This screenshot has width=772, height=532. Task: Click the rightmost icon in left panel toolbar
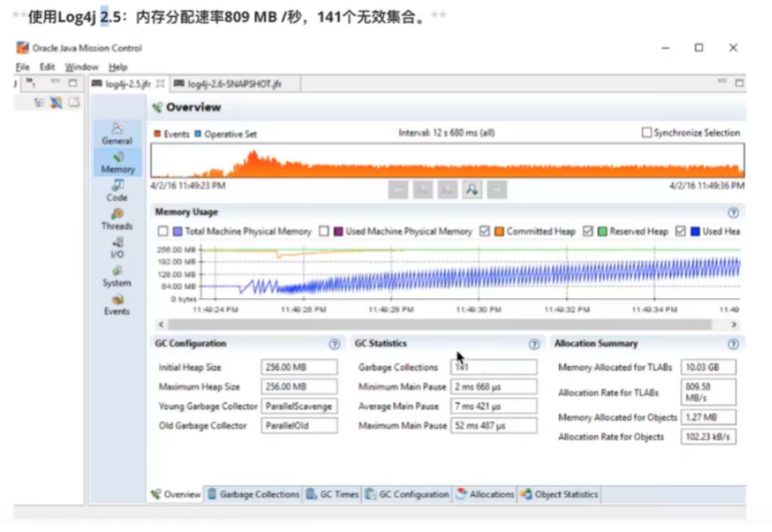tap(74, 102)
